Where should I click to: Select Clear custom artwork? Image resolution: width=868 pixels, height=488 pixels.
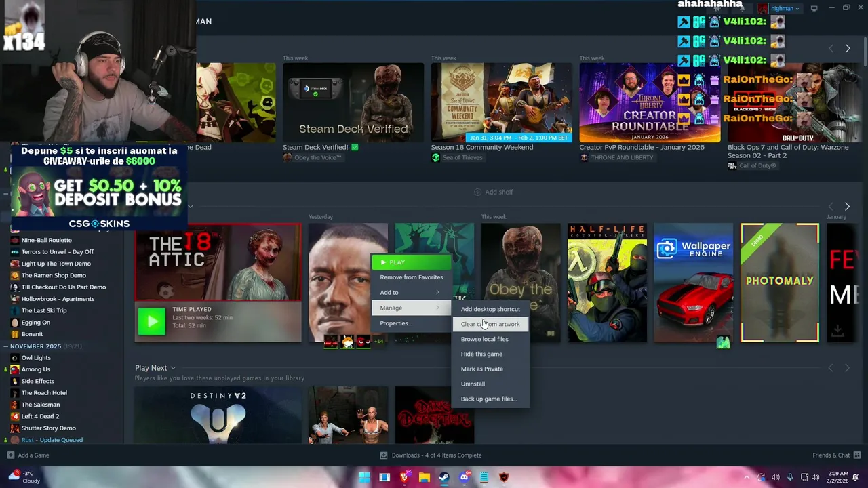tap(490, 324)
